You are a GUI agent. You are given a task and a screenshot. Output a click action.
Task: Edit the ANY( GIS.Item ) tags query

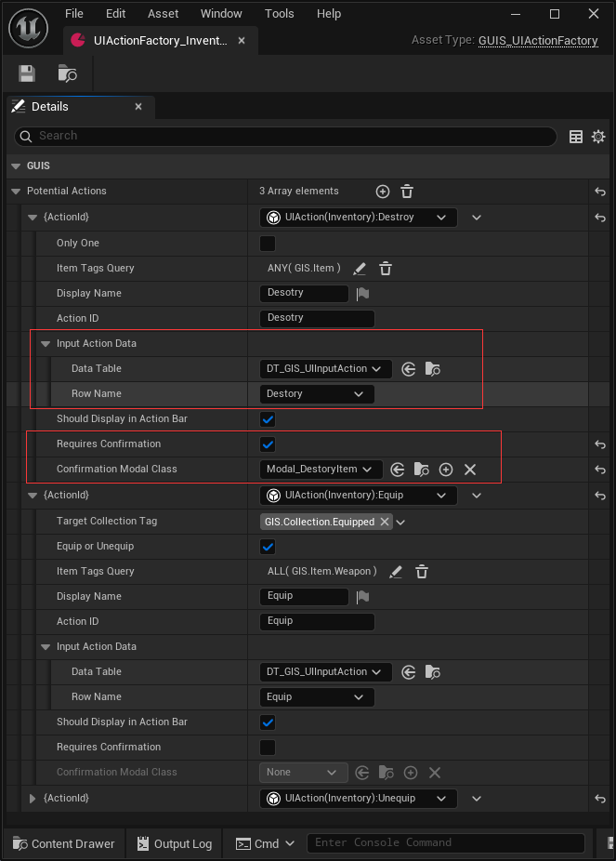360,269
